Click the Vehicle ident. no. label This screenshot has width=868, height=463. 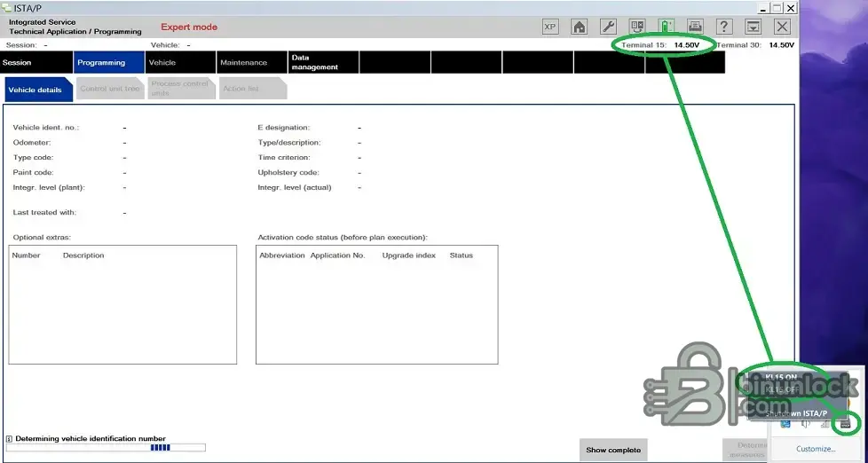click(46, 128)
